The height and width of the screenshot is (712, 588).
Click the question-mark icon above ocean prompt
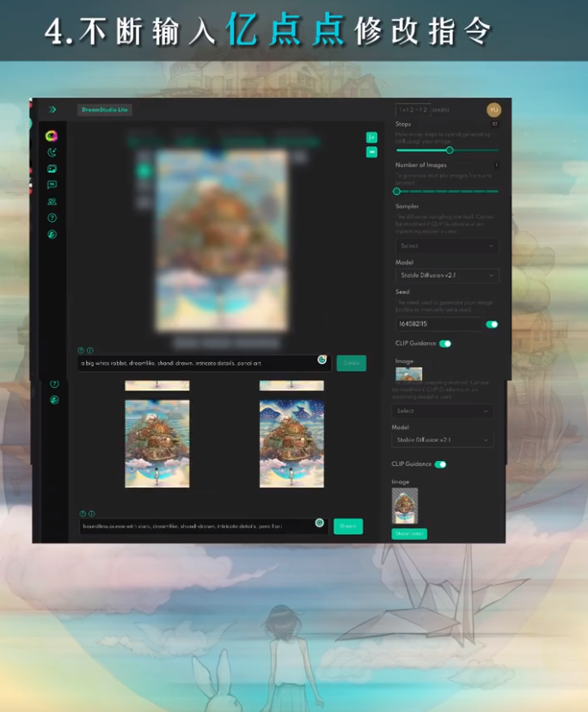pos(83,513)
